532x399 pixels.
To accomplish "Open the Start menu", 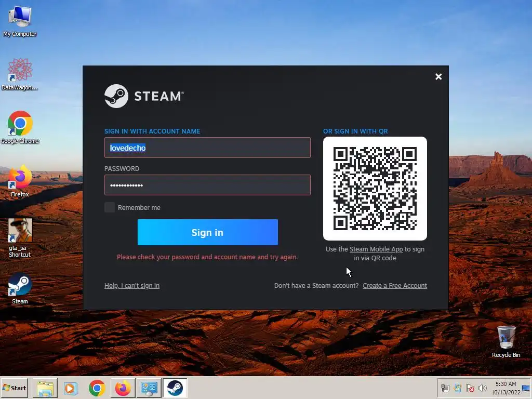I will tap(14, 388).
